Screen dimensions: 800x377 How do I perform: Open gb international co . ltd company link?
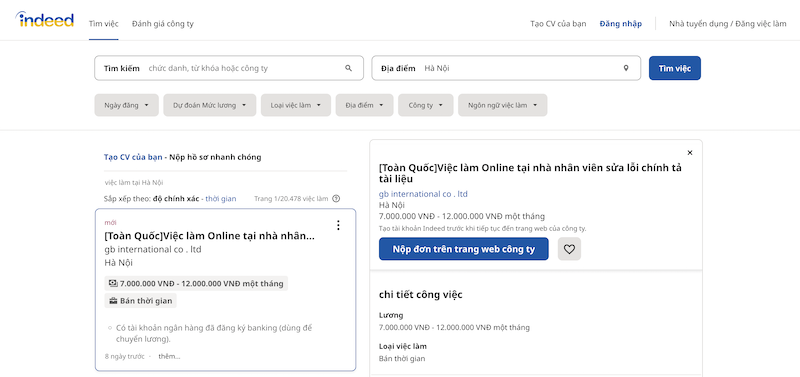(423, 194)
